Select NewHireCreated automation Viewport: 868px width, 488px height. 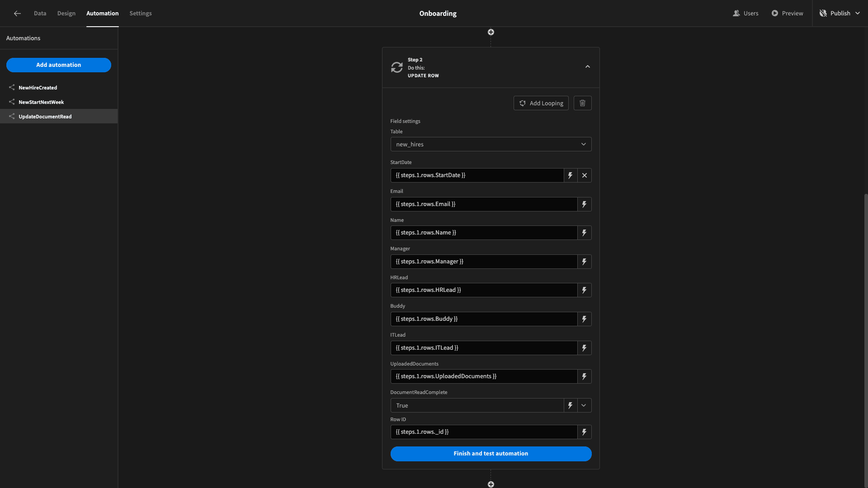pos(59,88)
